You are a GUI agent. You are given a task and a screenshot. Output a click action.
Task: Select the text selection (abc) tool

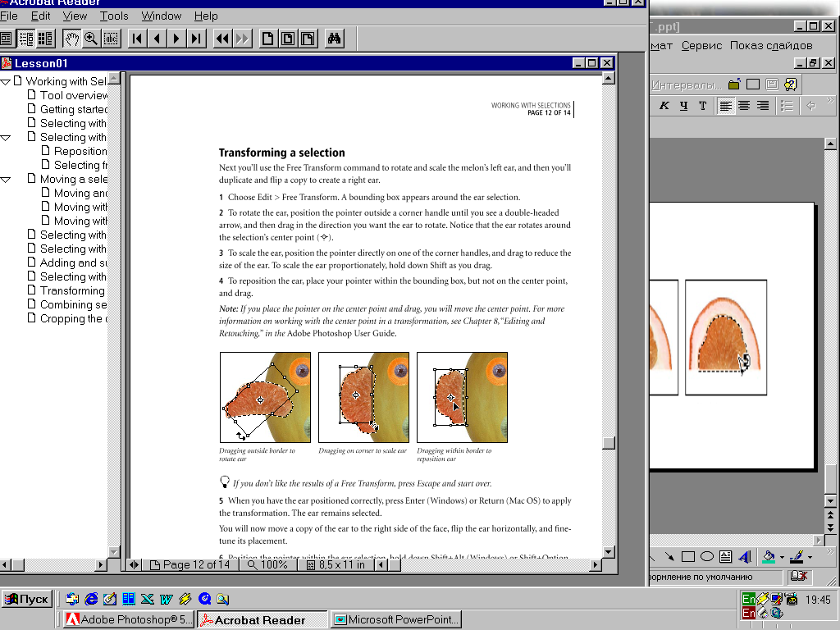(x=111, y=39)
